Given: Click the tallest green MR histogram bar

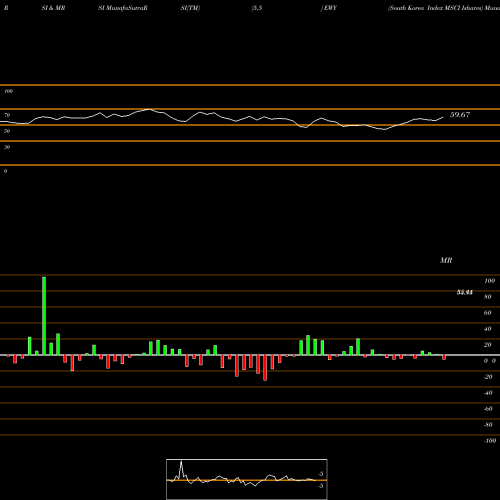Looking at the screenshot, I should click(44, 316).
